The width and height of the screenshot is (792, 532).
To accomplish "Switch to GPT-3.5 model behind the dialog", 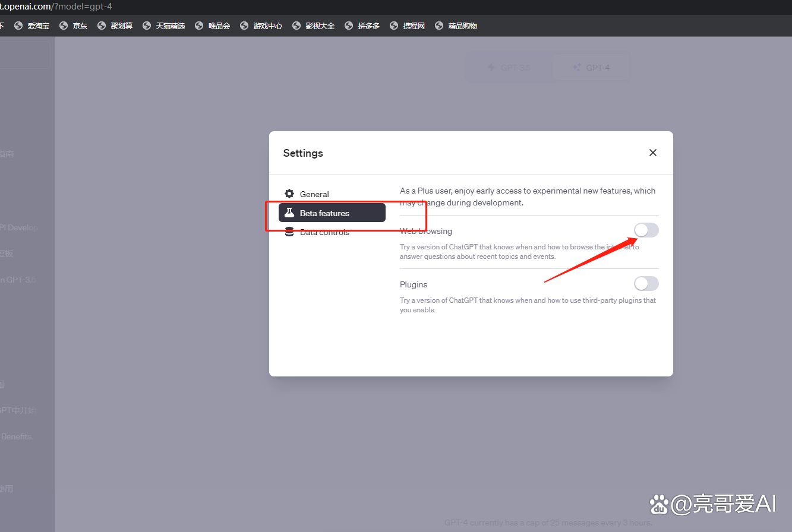I will pyautogui.click(x=509, y=67).
